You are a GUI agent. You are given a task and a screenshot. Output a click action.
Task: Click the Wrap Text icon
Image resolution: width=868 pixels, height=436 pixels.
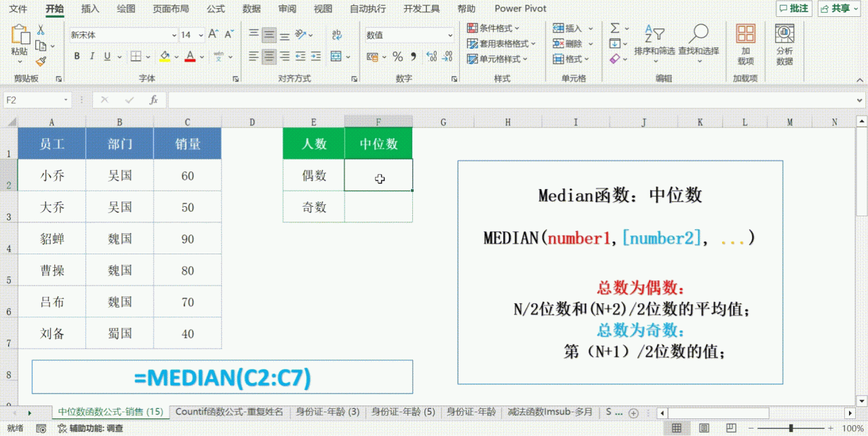point(337,35)
